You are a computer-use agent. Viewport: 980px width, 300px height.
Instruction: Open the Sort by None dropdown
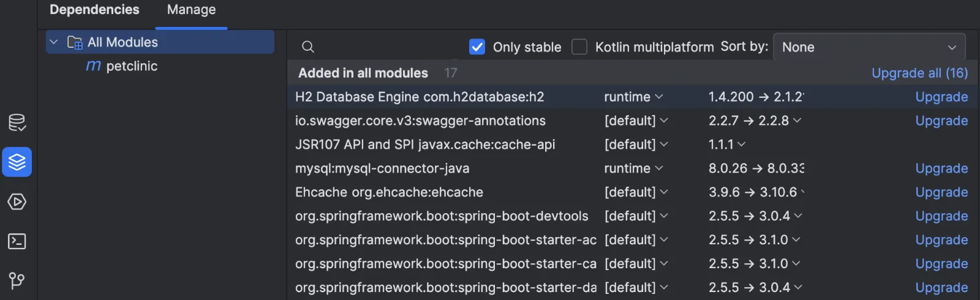pyautogui.click(x=869, y=47)
